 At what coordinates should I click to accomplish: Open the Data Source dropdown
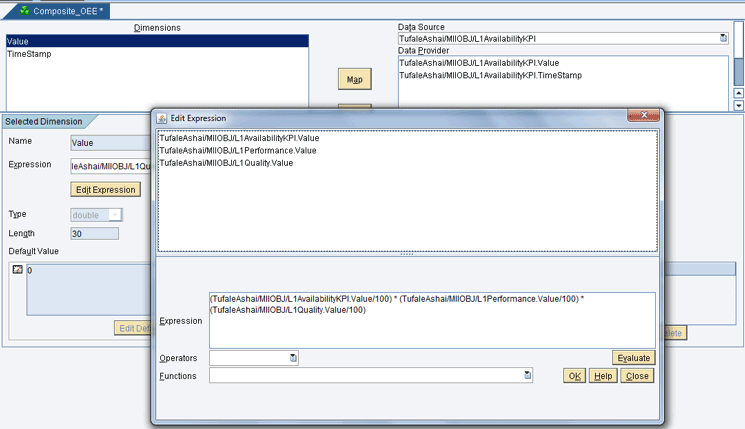tap(723, 39)
